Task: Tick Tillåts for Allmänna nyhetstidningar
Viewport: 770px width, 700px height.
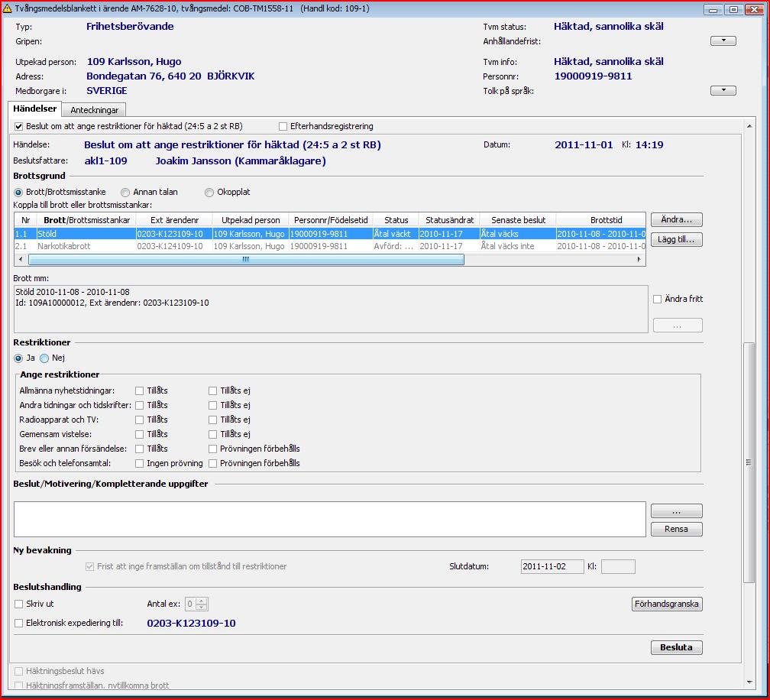Action: (140, 391)
